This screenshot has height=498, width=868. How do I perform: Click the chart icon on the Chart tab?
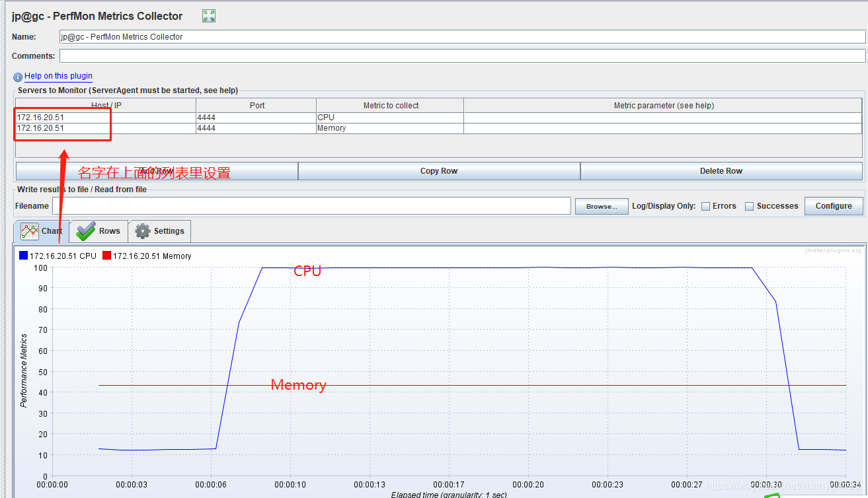click(29, 231)
